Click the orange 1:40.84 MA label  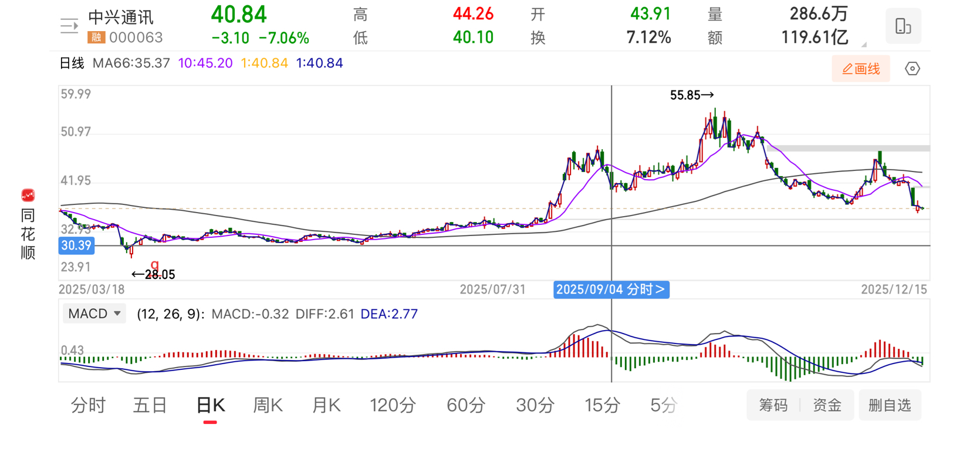point(265,63)
